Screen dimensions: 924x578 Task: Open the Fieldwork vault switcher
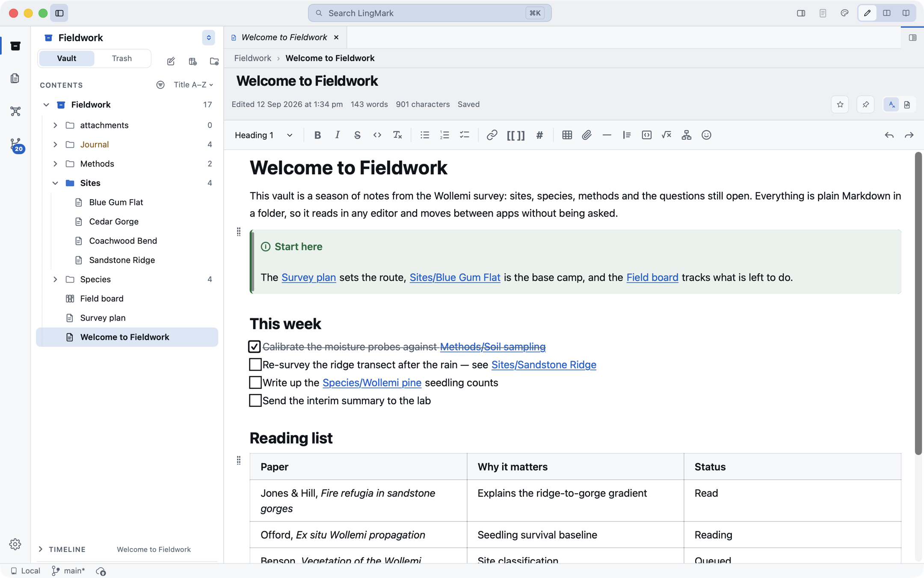coord(209,38)
